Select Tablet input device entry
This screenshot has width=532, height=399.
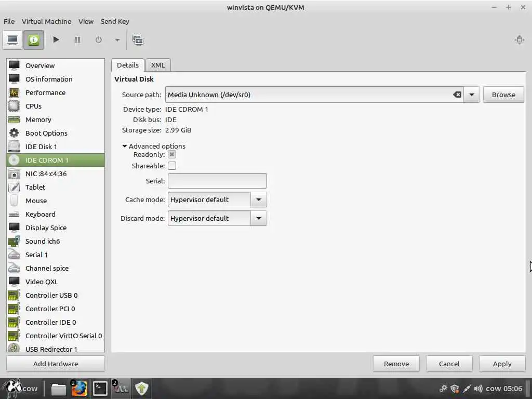[x=55, y=187]
